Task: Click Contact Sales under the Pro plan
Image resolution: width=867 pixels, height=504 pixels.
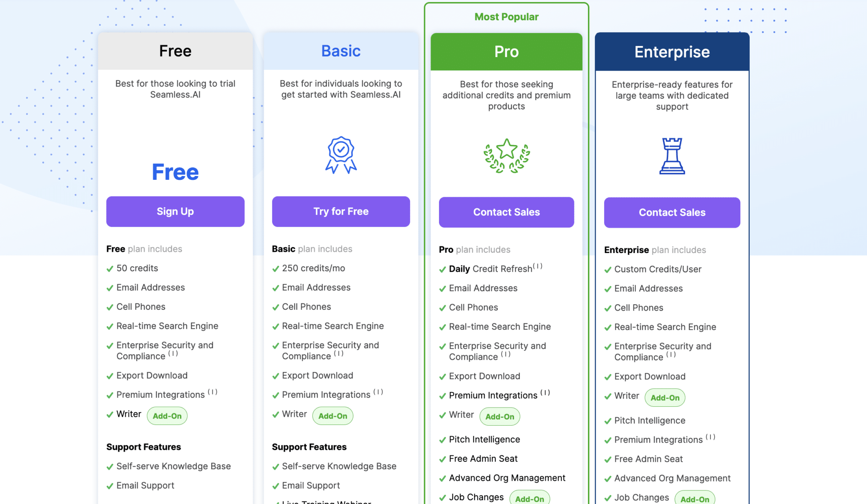Action: coord(506,212)
